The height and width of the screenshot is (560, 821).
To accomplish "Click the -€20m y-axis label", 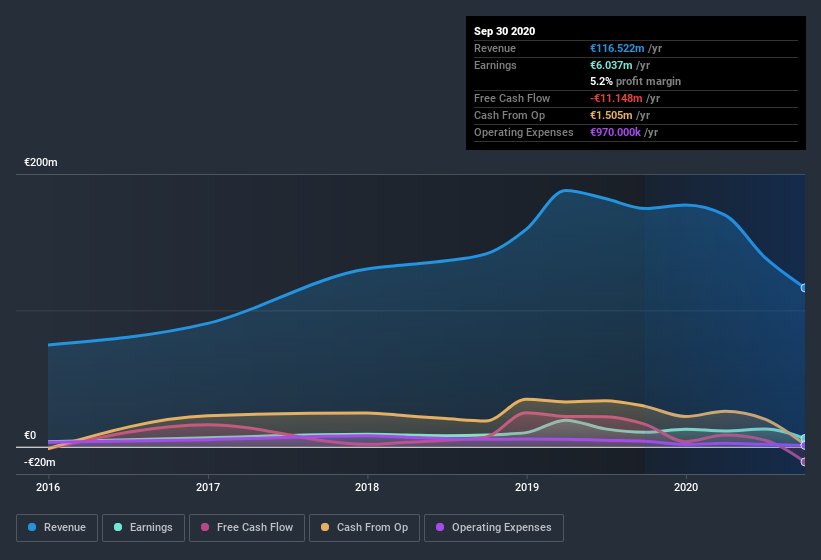I will (40, 462).
